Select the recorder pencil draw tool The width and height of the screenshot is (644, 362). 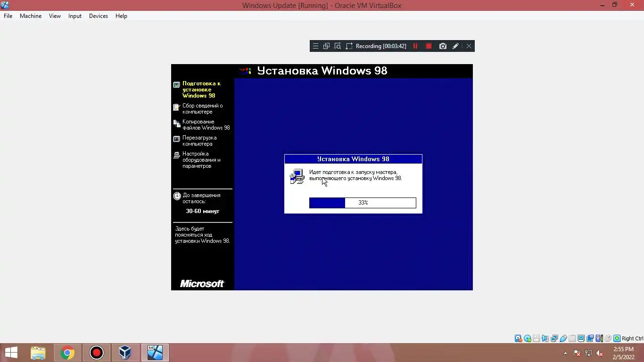coord(455,46)
